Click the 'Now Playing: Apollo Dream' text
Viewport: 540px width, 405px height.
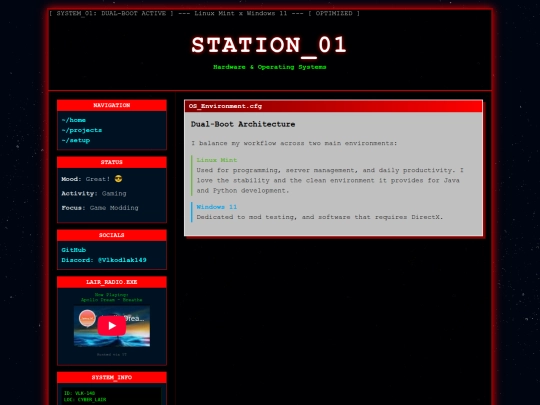click(112, 297)
